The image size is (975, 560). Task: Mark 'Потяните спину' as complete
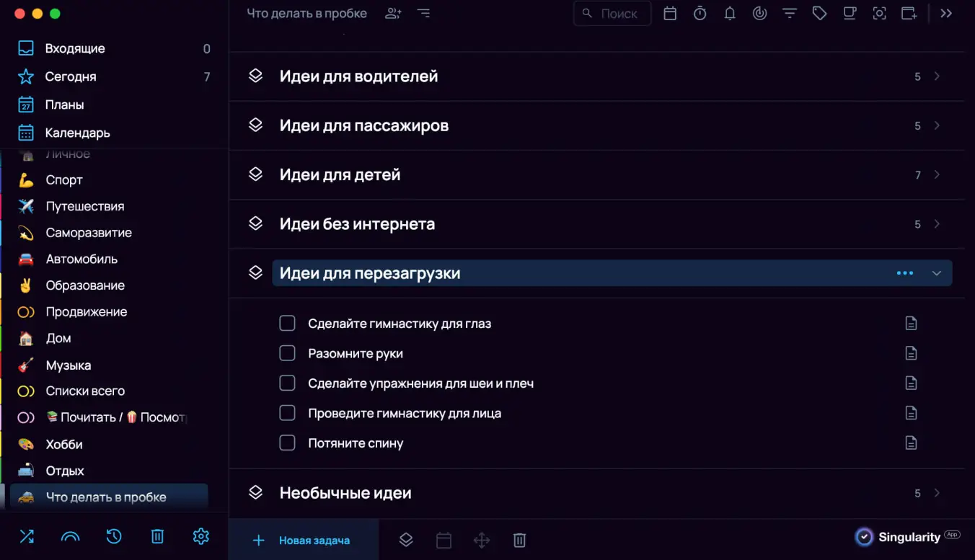287,443
